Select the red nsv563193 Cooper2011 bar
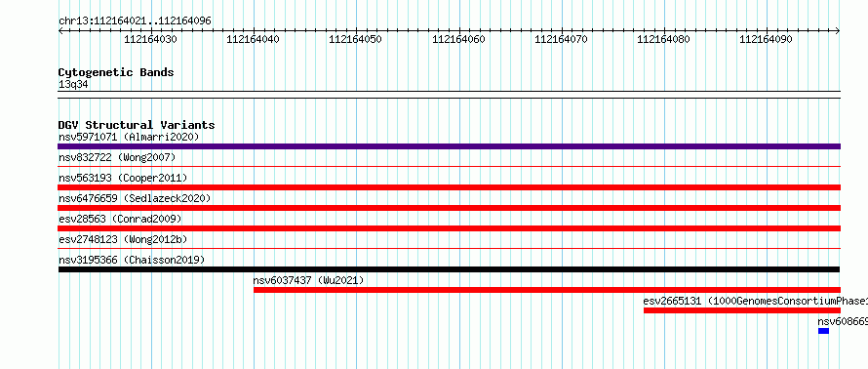Image resolution: width=868 pixels, height=369 pixels. pyautogui.click(x=449, y=187)
